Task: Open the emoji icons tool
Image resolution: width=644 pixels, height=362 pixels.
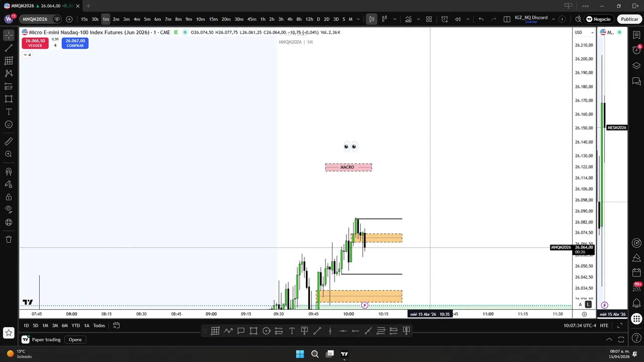Action: point(9,124)
